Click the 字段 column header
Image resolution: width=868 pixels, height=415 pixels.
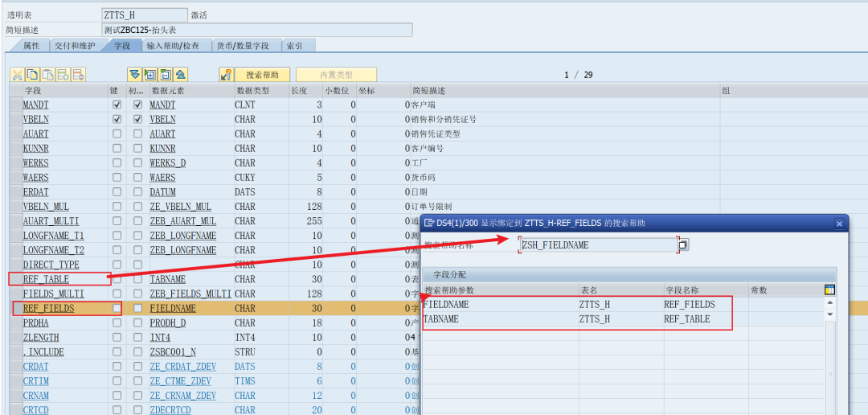point(65,90)
